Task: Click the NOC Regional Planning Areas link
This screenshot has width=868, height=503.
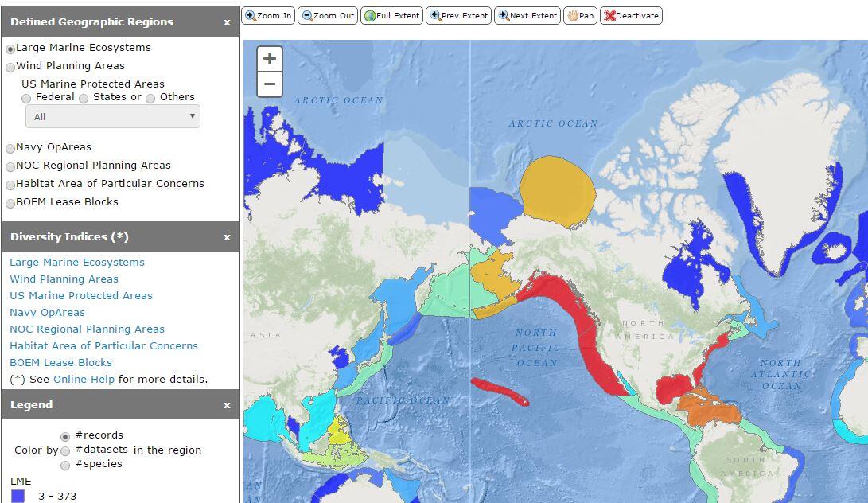Action: click(85, 329)
